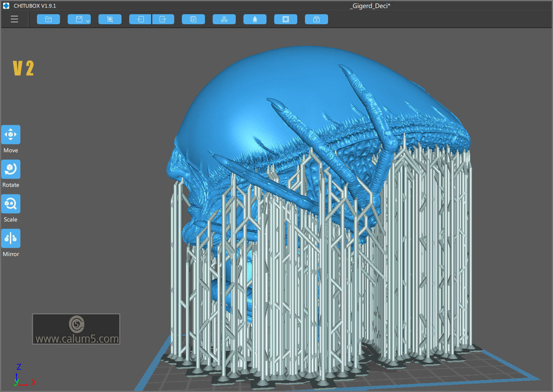Viewport: 553px width, 392px height.
Task: Select the Rotate tool
Action: tap(11, 169)
